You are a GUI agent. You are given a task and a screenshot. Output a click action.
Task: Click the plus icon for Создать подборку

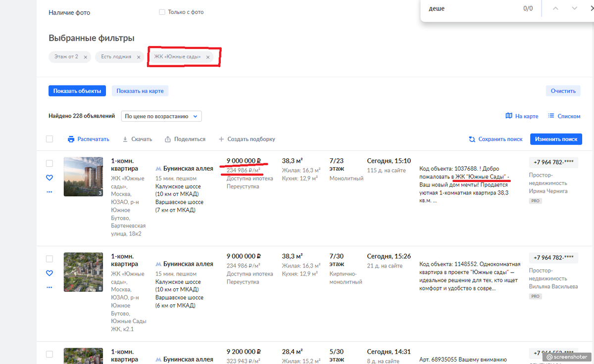(221, 139)
